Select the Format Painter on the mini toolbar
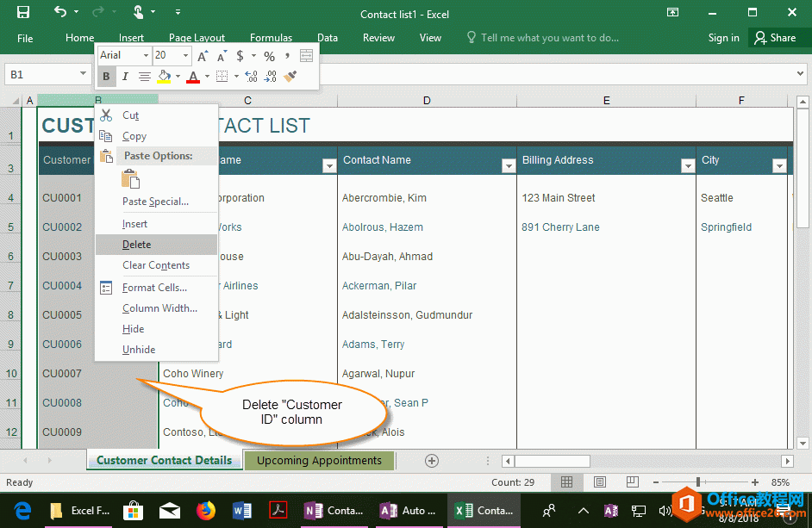 point(288,78)
